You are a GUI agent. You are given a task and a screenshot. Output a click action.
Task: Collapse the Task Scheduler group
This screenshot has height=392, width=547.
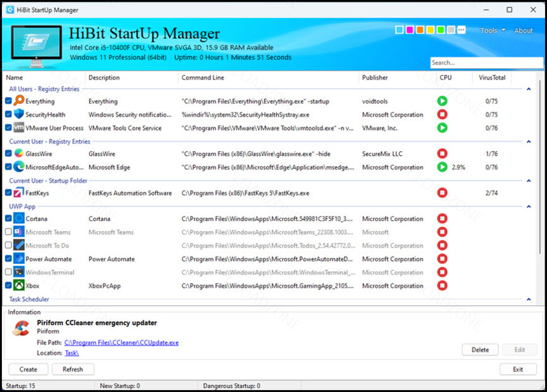[529, 299]
